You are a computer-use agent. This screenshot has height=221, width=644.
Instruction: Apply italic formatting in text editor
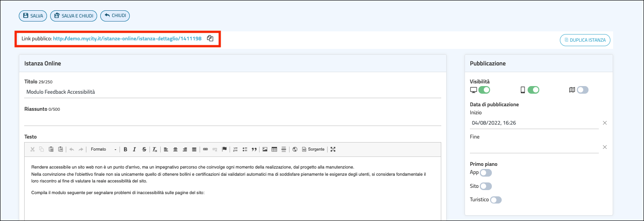(x=134, y=149)
